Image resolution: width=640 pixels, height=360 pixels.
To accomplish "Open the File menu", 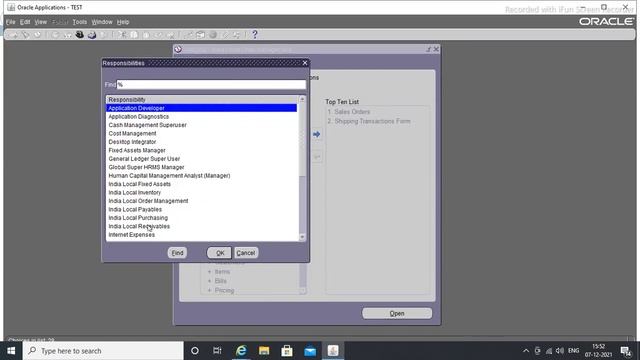I will tap(10, 22).
